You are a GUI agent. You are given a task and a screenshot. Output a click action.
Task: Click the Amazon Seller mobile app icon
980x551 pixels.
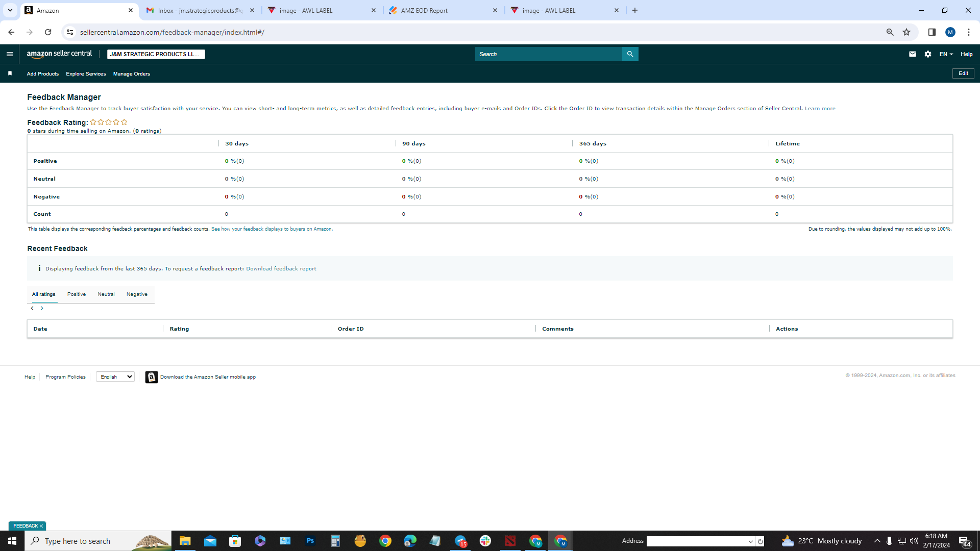coord(152,377)
